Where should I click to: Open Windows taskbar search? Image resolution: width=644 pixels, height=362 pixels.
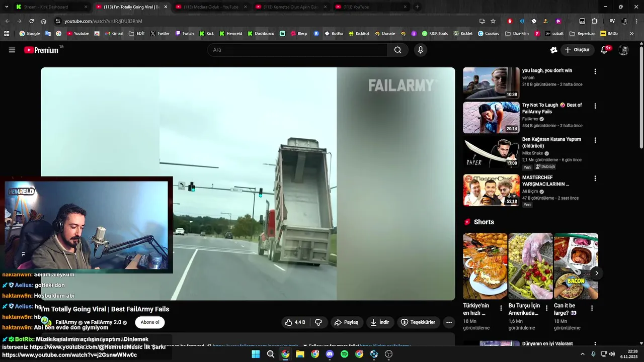tap(271, 354)
